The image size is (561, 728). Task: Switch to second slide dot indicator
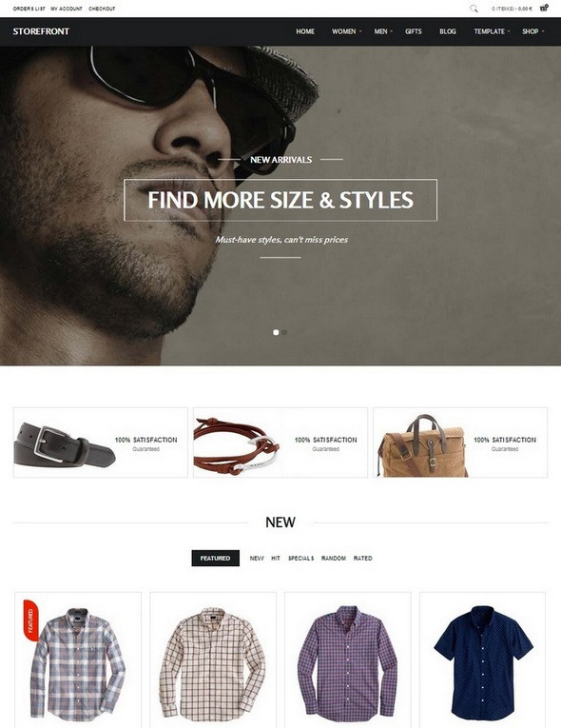pos(284,332)
